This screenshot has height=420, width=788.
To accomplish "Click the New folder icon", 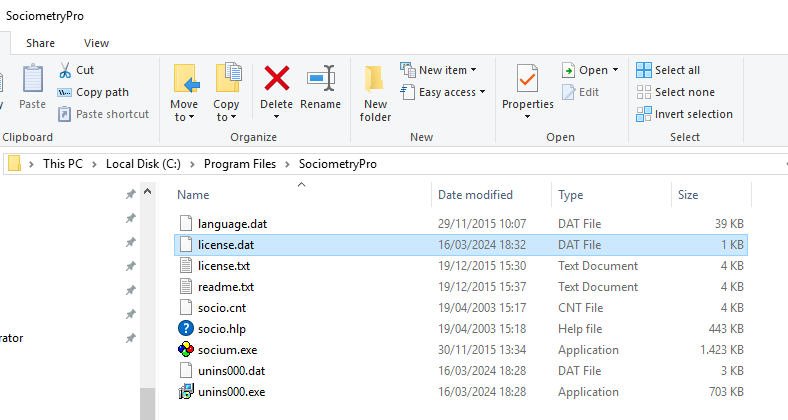I will (x=375, y=80).
